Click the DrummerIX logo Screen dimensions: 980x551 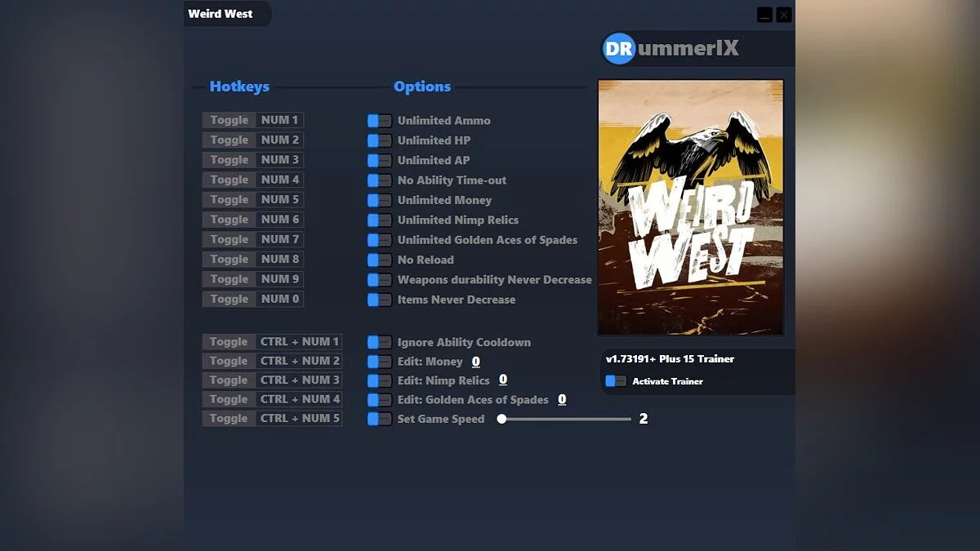point(670,48)
